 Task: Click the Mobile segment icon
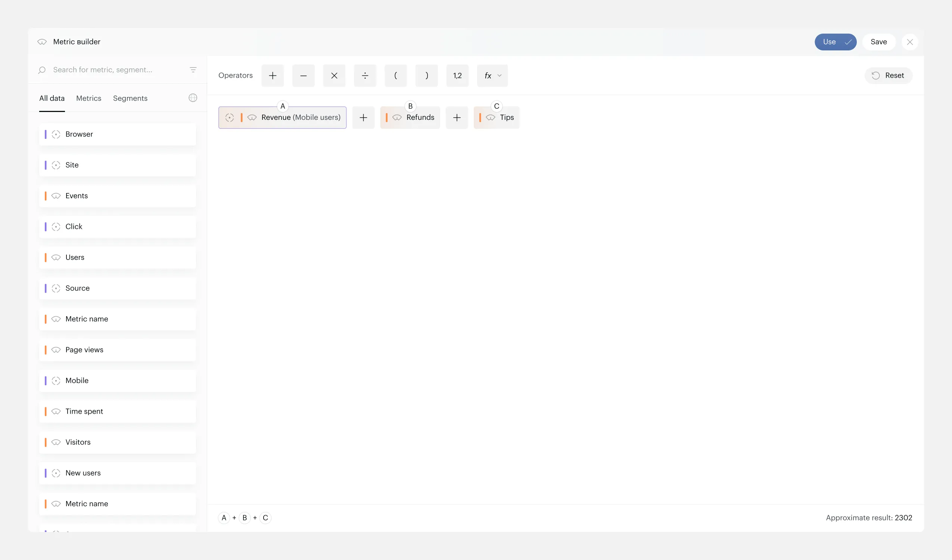pos(56,381)
